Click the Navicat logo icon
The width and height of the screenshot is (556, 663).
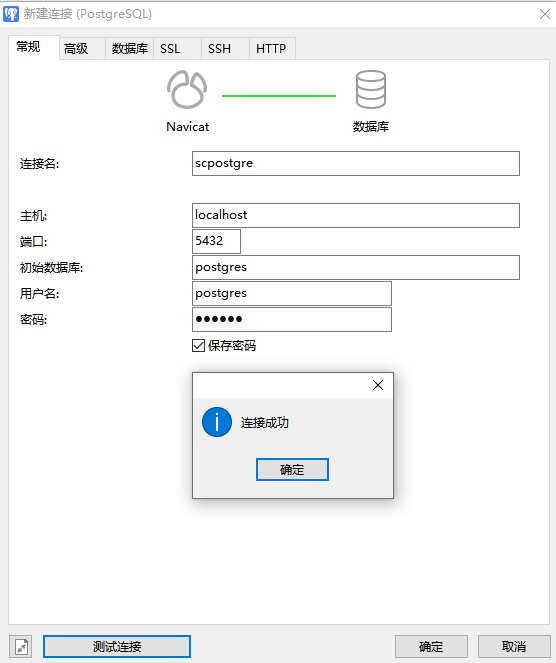pyautogui.click(x=187, y=89)
